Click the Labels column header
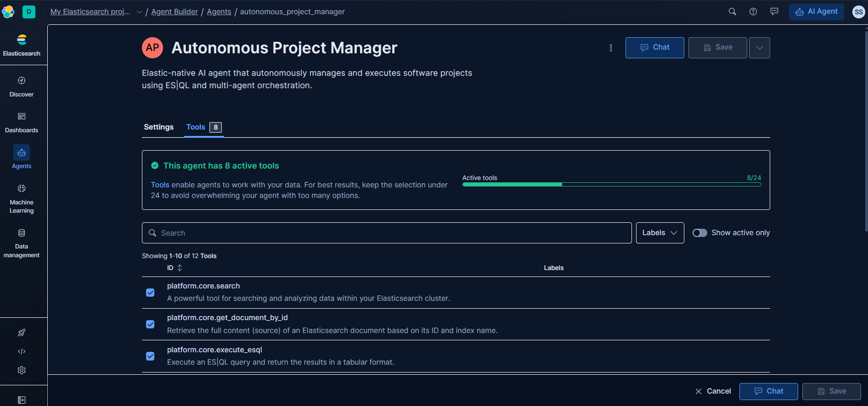868x406 pixels. 554,268
